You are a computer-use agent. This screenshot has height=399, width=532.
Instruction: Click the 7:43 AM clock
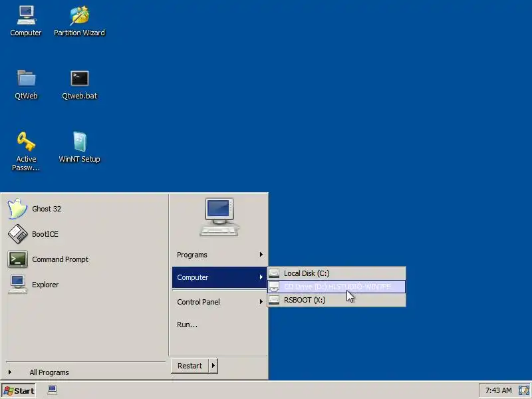pyautogui.click(x=498, y=390)
